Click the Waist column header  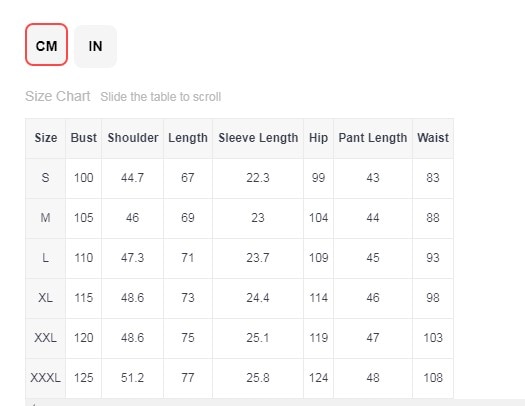(x=433, y=138)
